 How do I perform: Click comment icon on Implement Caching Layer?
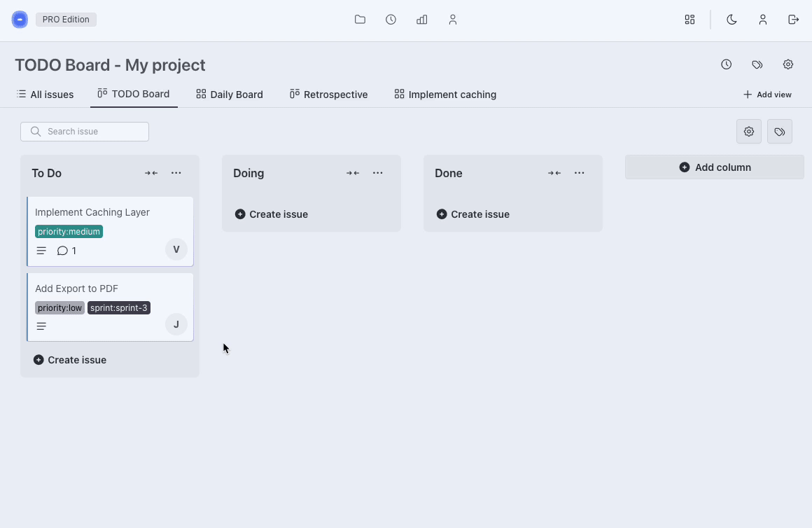(62, 251)
